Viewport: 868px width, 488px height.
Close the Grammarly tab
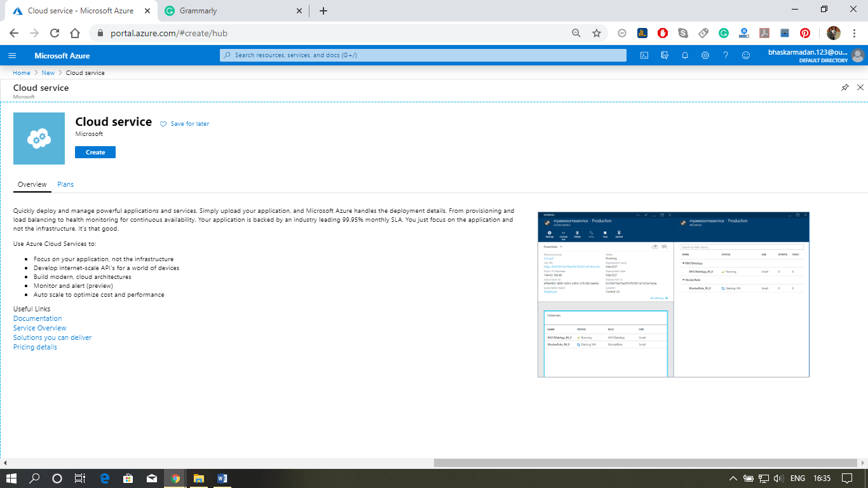click(300, 11)
